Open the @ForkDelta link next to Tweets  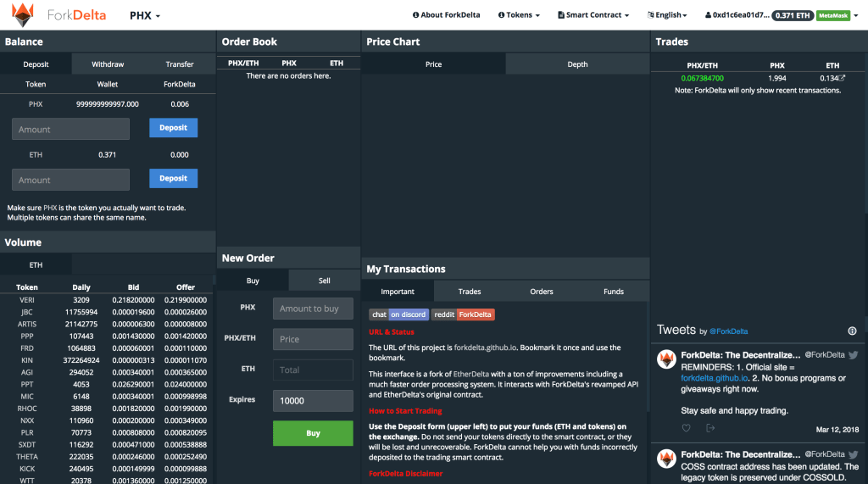coord(728,331)
